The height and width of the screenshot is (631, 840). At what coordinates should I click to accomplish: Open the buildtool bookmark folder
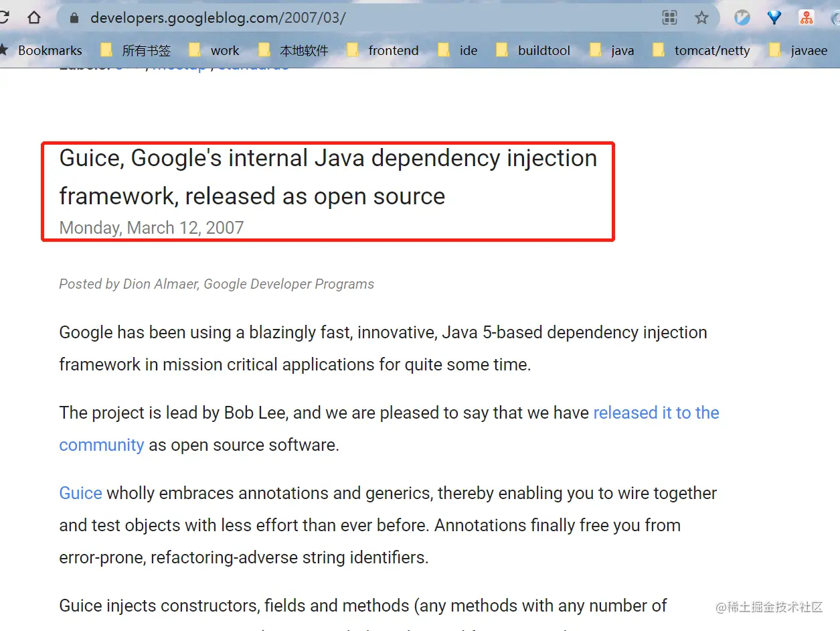tap(533, 50)
